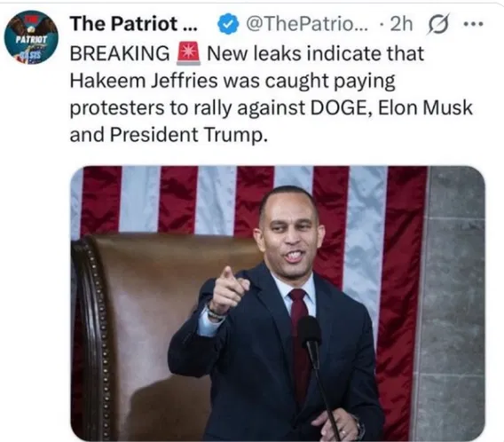504x442 pixels.
Task: Click "New leaks indicate that" text line
Action: click(x=316, y=53)
